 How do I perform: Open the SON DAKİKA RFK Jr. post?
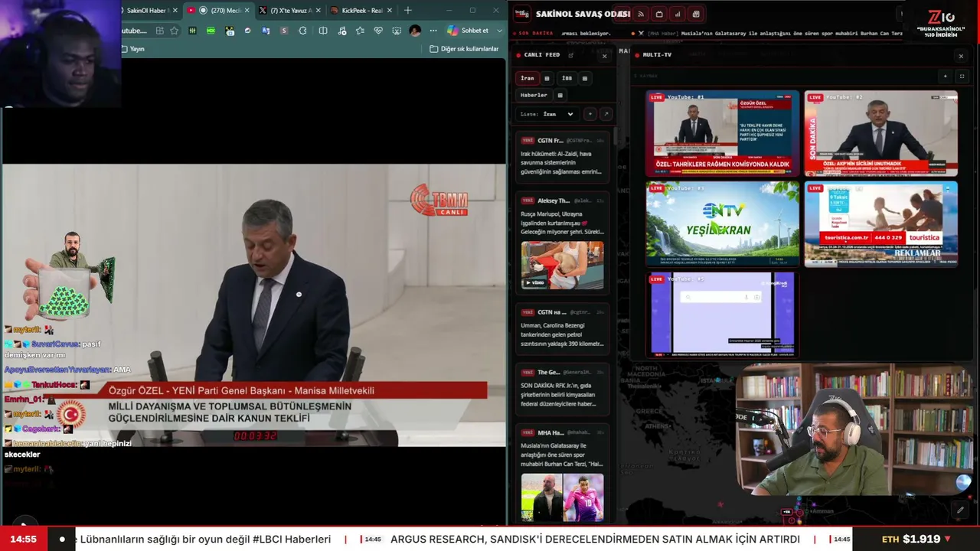[563, 389]
